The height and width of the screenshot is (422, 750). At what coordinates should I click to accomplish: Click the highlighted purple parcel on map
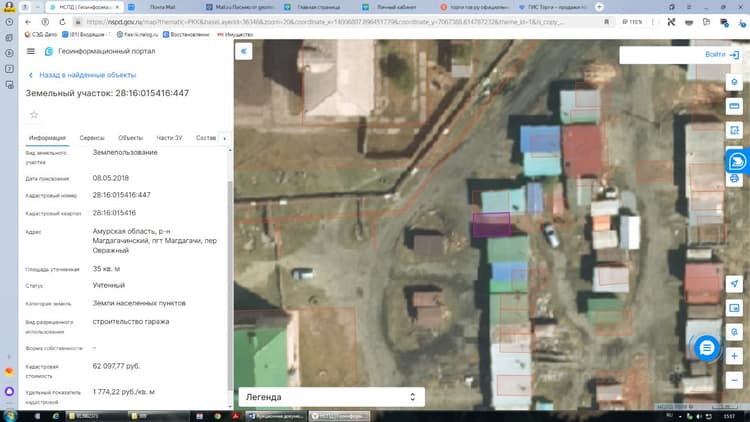click(491, 225)
